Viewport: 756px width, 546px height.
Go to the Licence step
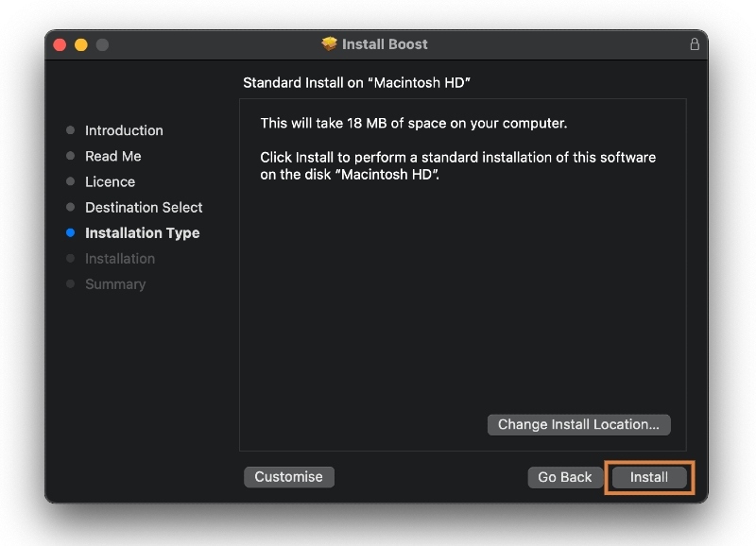point(110,181)
